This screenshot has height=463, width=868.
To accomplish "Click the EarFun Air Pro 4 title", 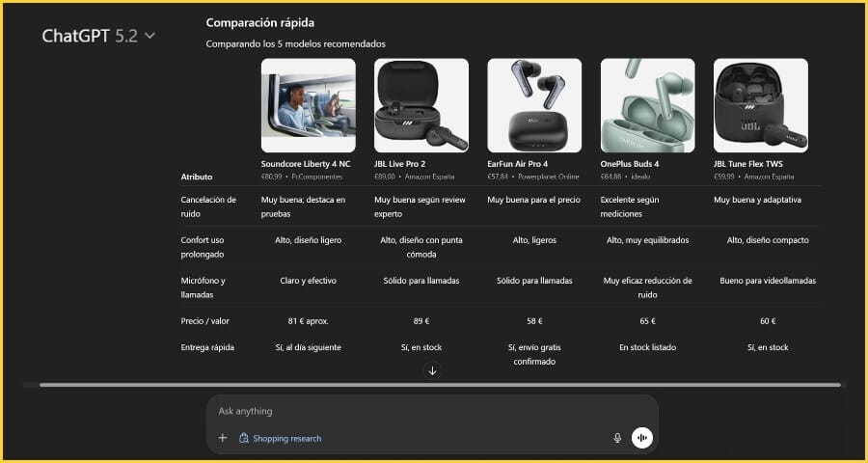I will [518, 164].
